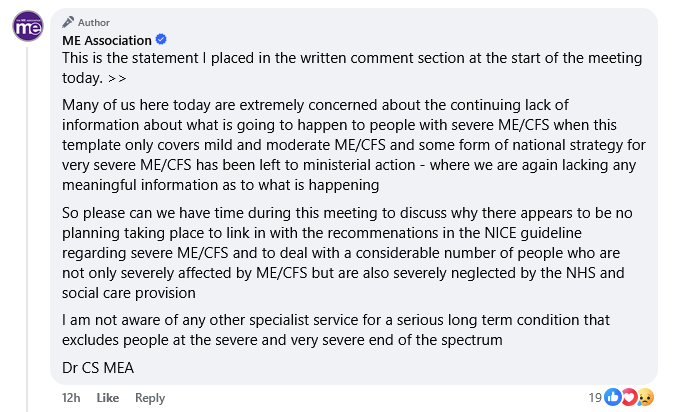Click the Like button under comment
The image size is (679, 412).
(x=107, y=398)
